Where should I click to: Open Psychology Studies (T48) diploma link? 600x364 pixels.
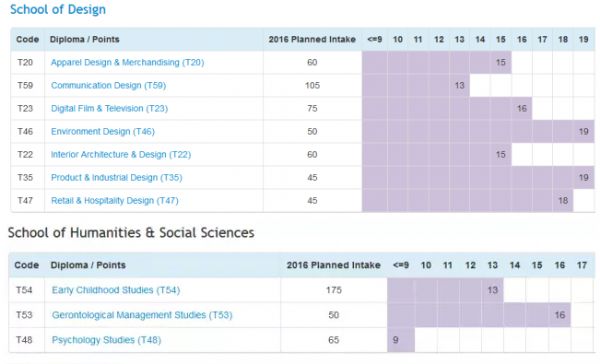106,340
